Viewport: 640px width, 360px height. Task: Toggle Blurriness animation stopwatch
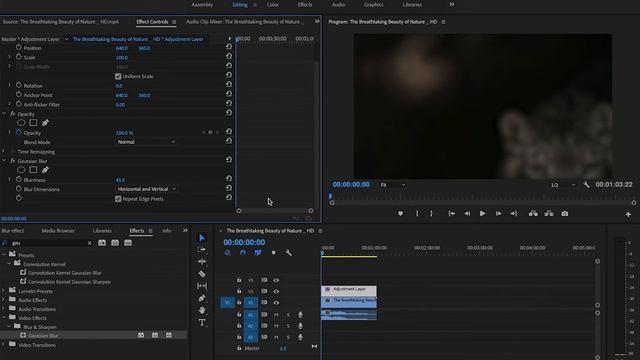[x=19, y=179]
